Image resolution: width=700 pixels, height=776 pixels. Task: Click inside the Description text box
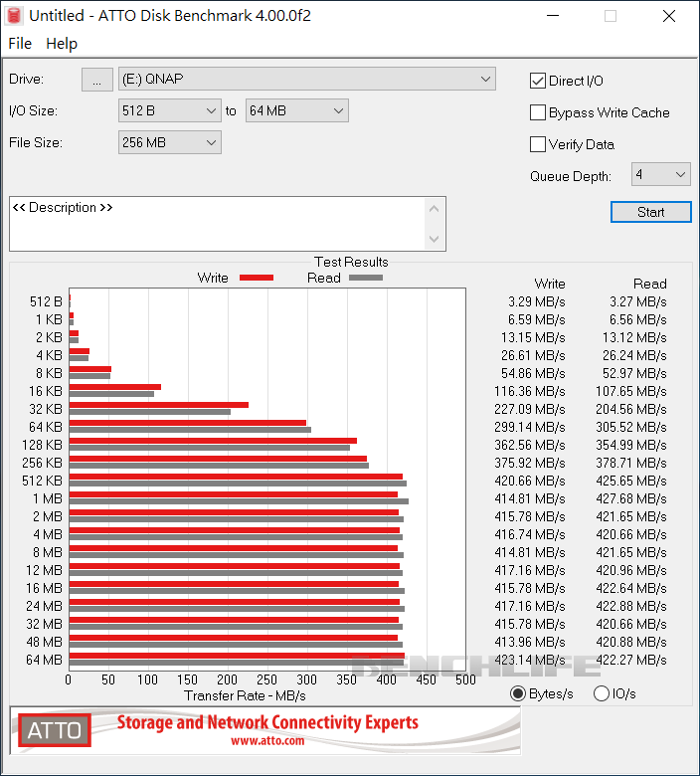pos(217,224)
